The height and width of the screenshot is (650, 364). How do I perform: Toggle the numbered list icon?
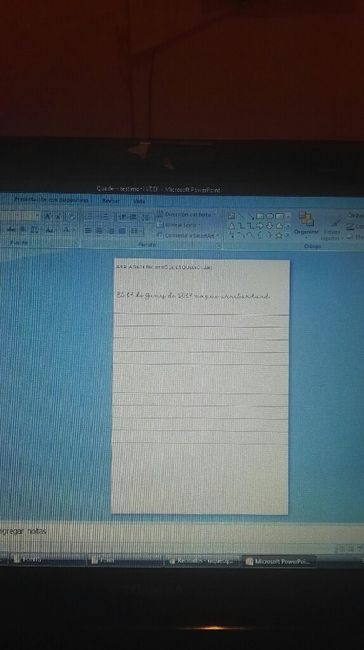pos(106,217)
